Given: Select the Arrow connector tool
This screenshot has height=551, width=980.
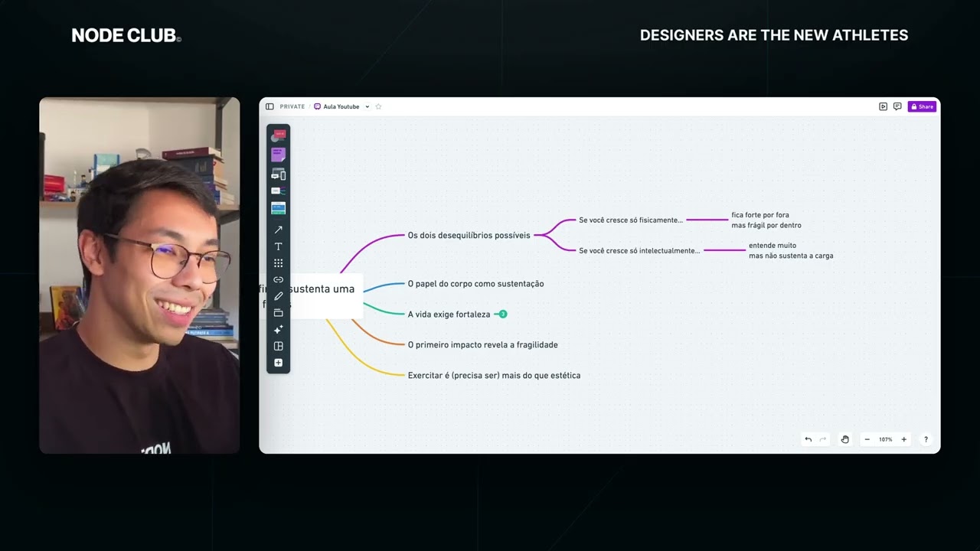Looking at the screenshot, I should (278, 230).
